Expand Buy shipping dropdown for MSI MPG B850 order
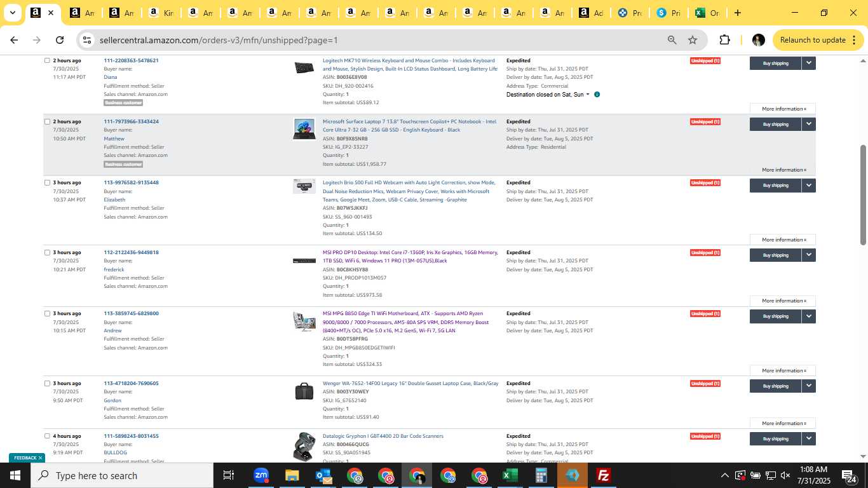 pyautogui.click(x=809, y=316)
